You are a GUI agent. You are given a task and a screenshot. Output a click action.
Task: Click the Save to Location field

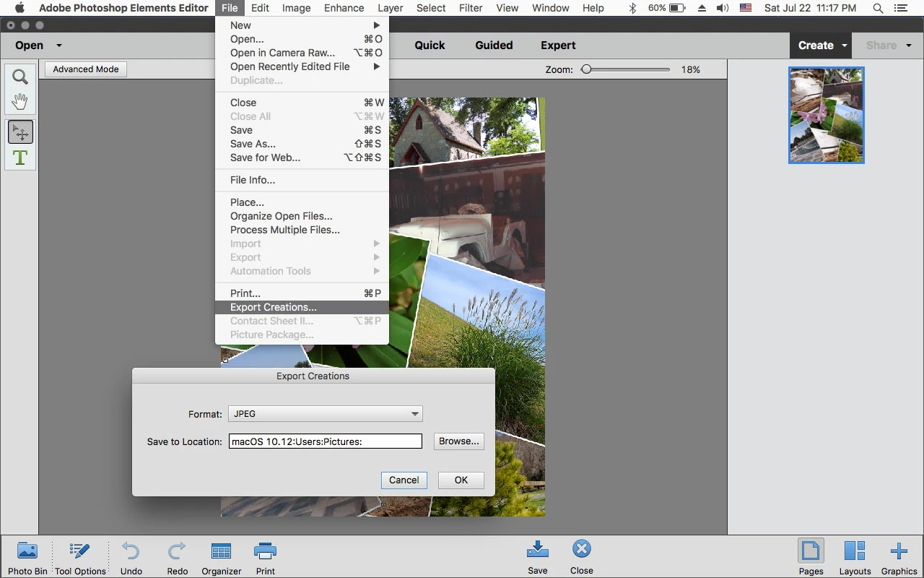[326, 441]
